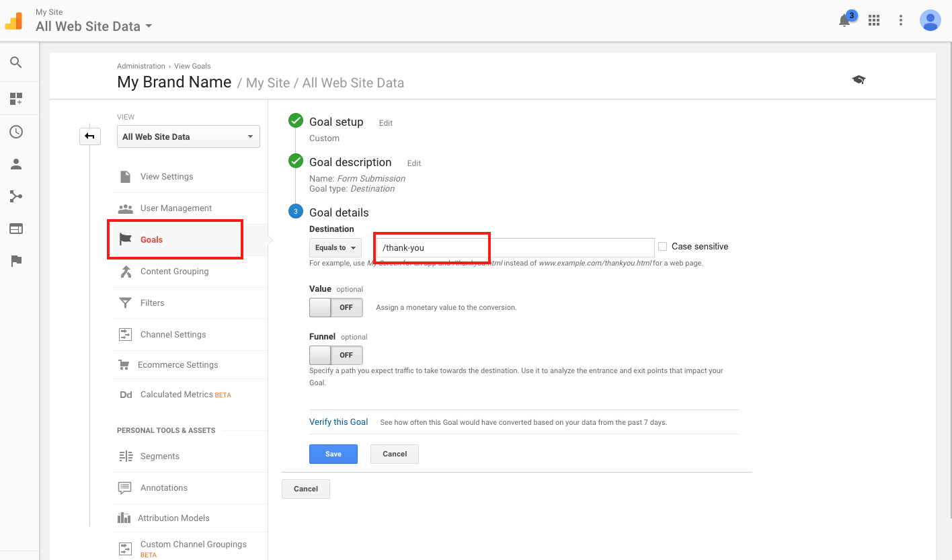The width and height of the screenshot is (952, 560).
Task: Open the Google apps grid icon
Action: coord(874,20)
